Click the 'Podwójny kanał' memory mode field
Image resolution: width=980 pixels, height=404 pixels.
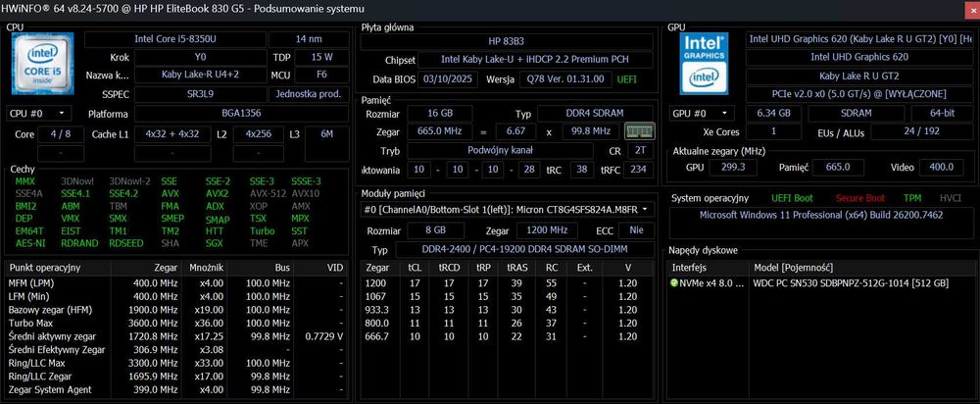point(500,151)
